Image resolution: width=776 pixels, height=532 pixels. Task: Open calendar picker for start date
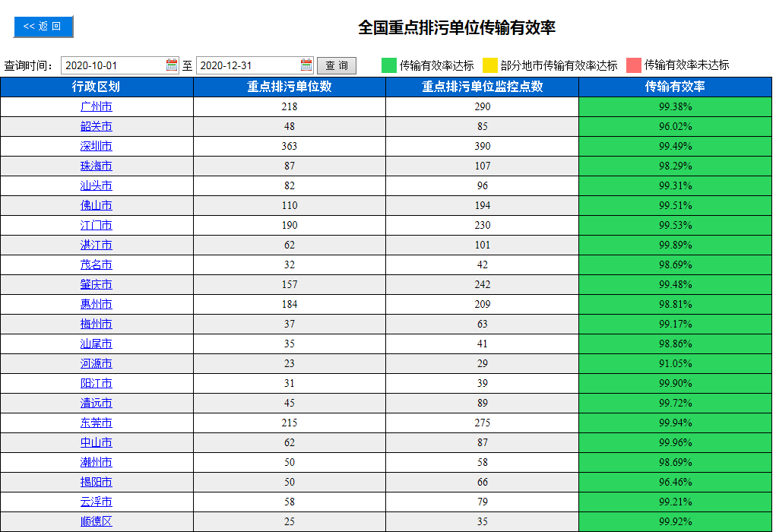(172, 65)
